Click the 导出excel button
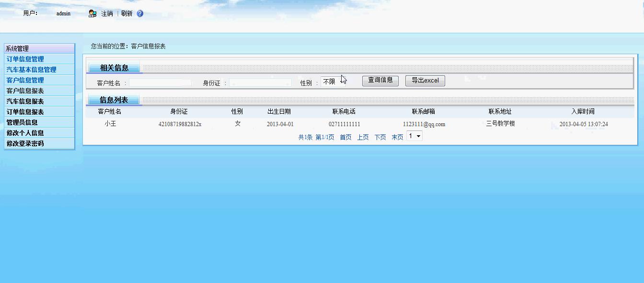This screenshot has height=283, width=644. point(425,81)
